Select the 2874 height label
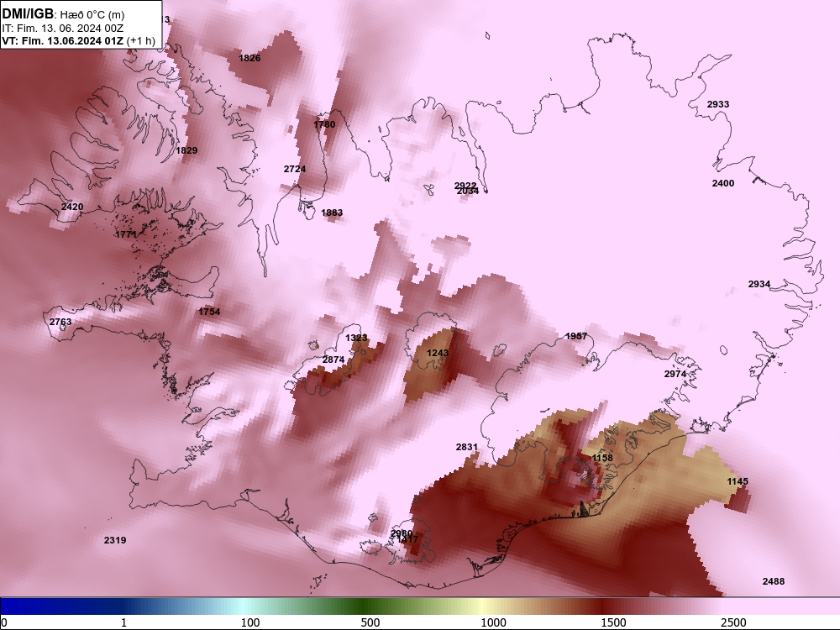This screenshot has height=630, width=840. click(x=333, y=359)
